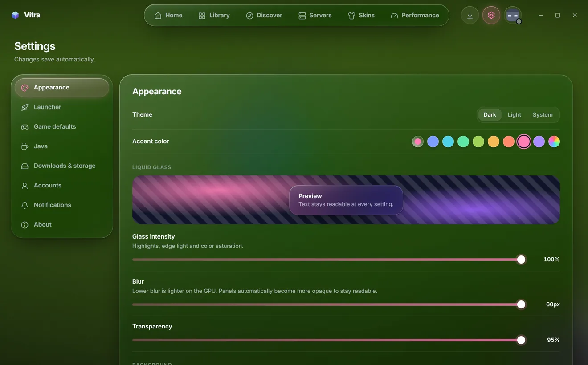Set theme to System
Viewport: 588px width, 365px height.
[543, 114]
